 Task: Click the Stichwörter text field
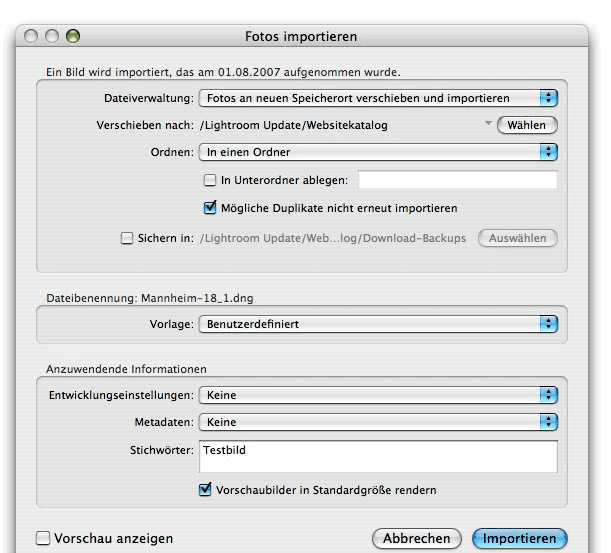(x=378, y=456)
